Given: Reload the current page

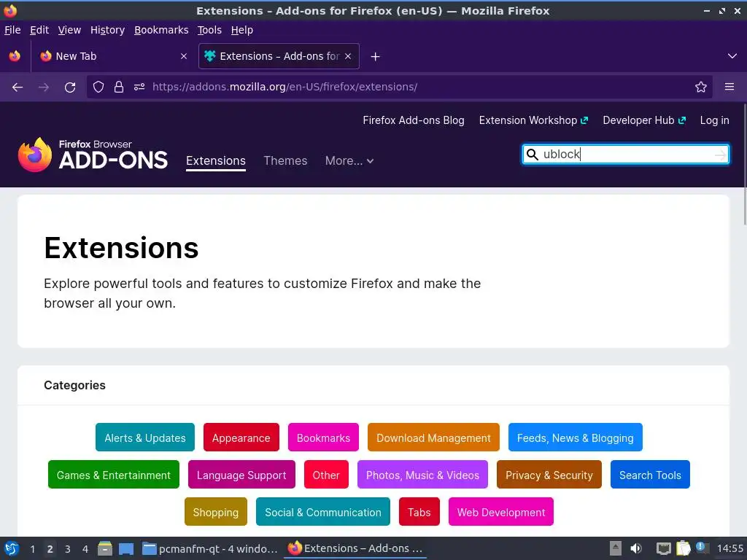Looking at the screenshot, I should coord(70,87).
